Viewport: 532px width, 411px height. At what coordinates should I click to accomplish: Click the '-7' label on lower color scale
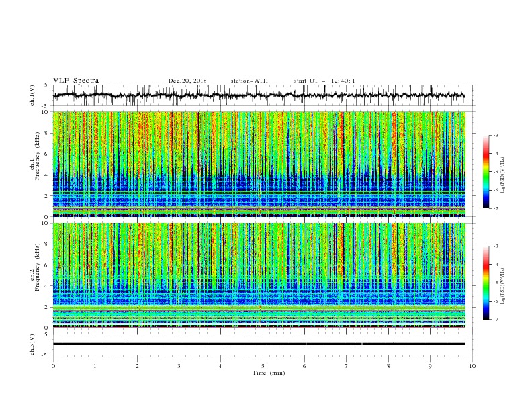(495, 319)
